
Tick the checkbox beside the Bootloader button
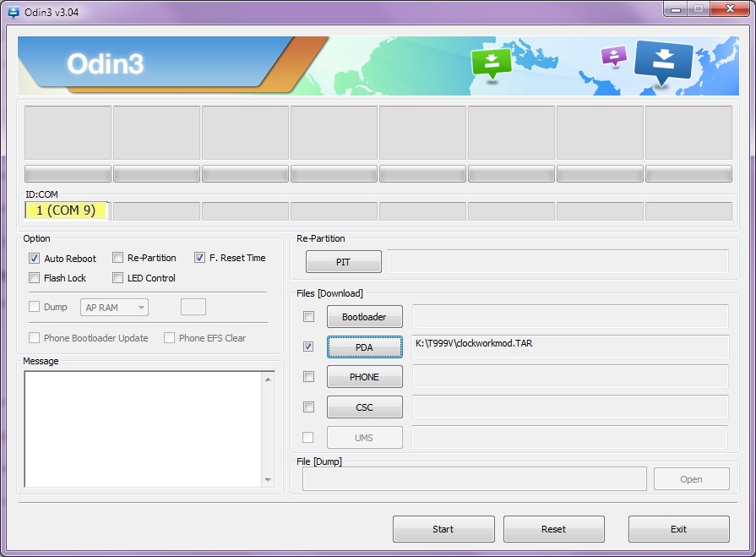coord(308,317)
